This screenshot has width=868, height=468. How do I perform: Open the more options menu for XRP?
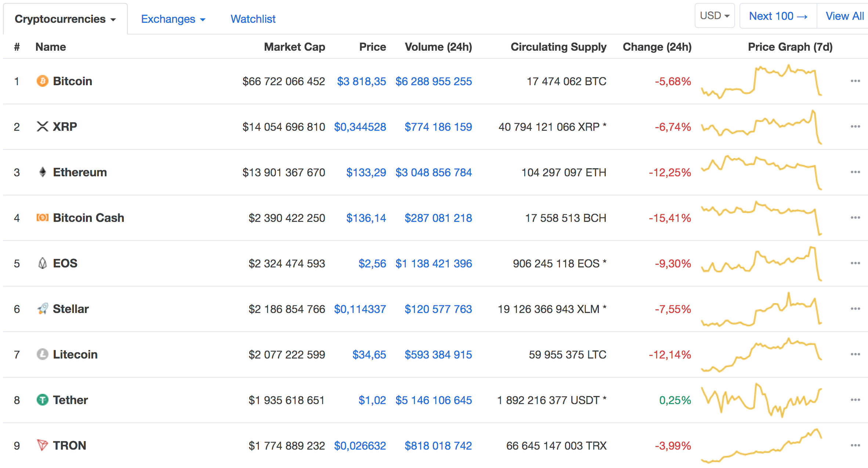855,126
